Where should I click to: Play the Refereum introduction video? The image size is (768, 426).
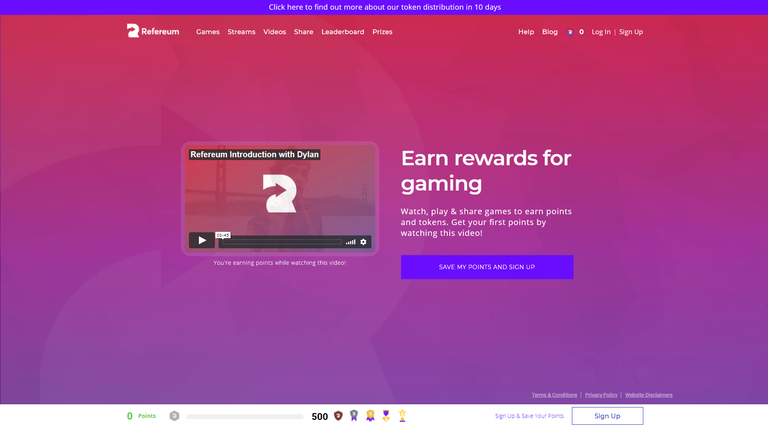coord(202,240)
